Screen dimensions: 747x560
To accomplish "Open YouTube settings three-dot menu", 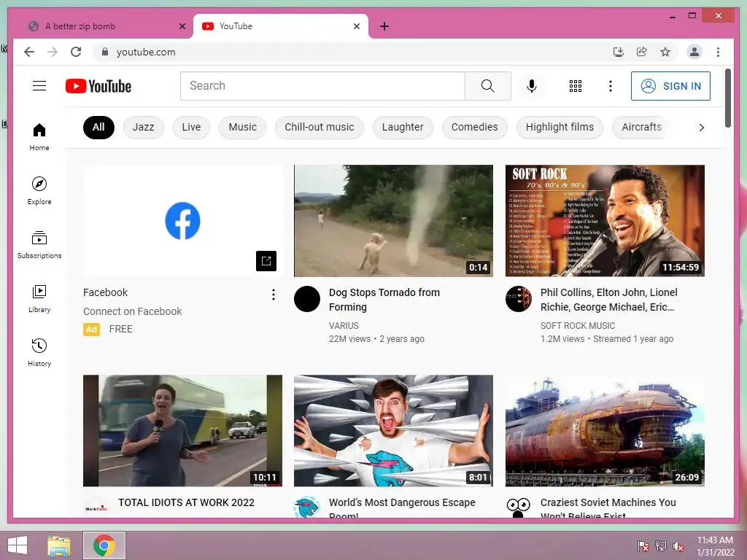I will point(611,86).
